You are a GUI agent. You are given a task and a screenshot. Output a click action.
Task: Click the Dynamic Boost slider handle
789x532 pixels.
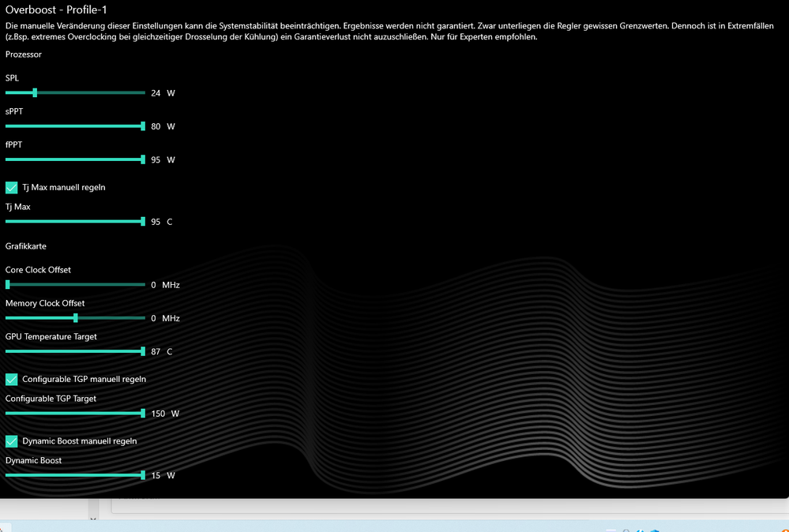pos(142,474)
